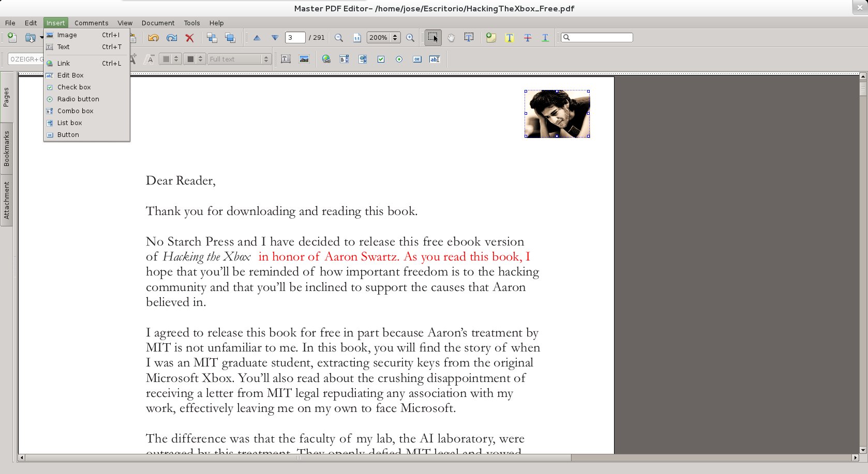Click the OK Button toolbar icon
This screenshot has height=474, width=868.
click(x=417, y=59)
